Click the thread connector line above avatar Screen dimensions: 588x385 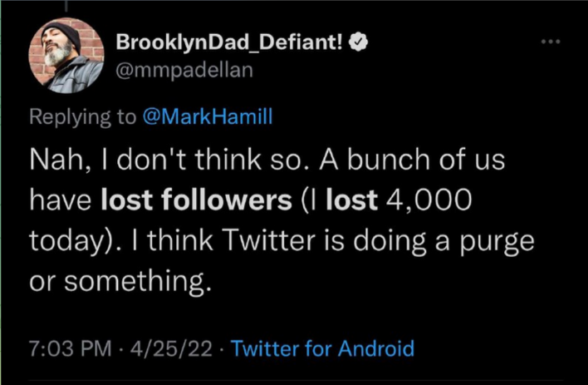(66, 5)
